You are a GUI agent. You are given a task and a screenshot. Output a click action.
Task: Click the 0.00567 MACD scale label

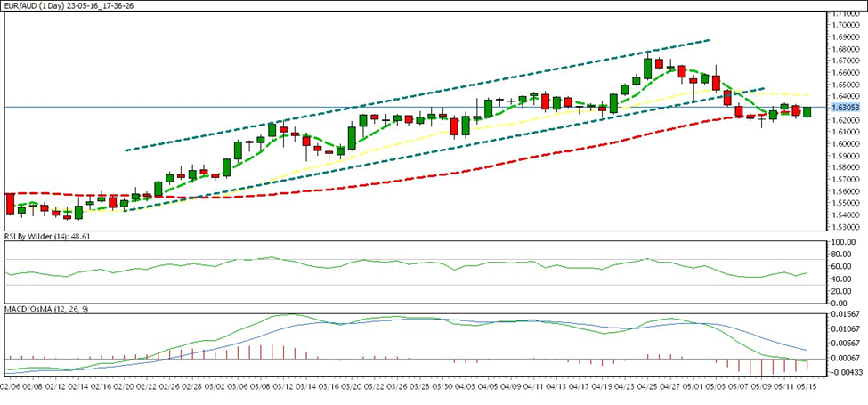[846, 343]
